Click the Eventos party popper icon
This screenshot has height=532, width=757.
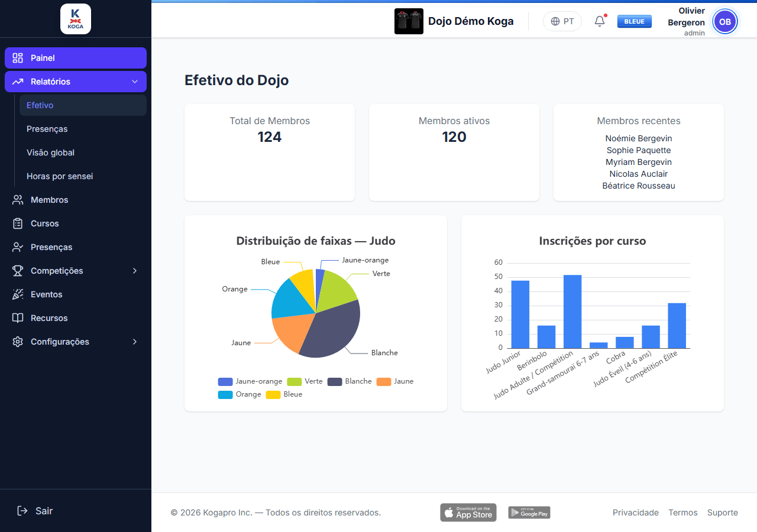pyautogui.click(x=18, y=294)
